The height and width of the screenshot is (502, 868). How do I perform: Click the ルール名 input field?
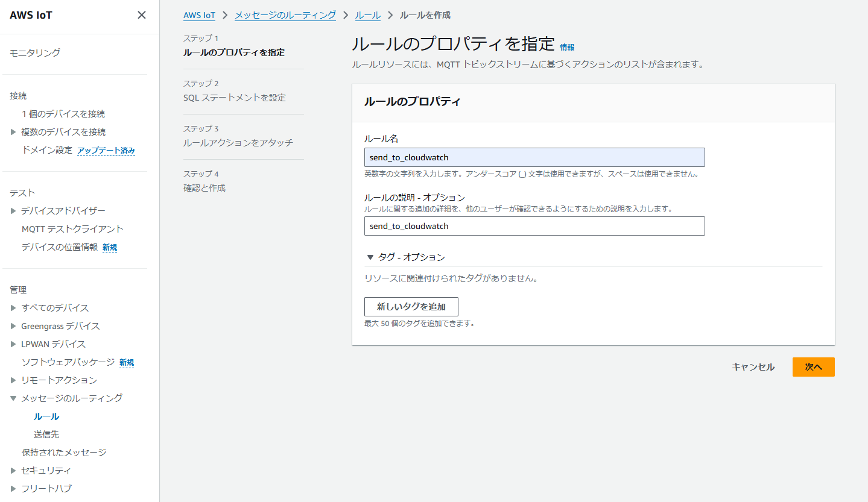[x=534, y=157]
